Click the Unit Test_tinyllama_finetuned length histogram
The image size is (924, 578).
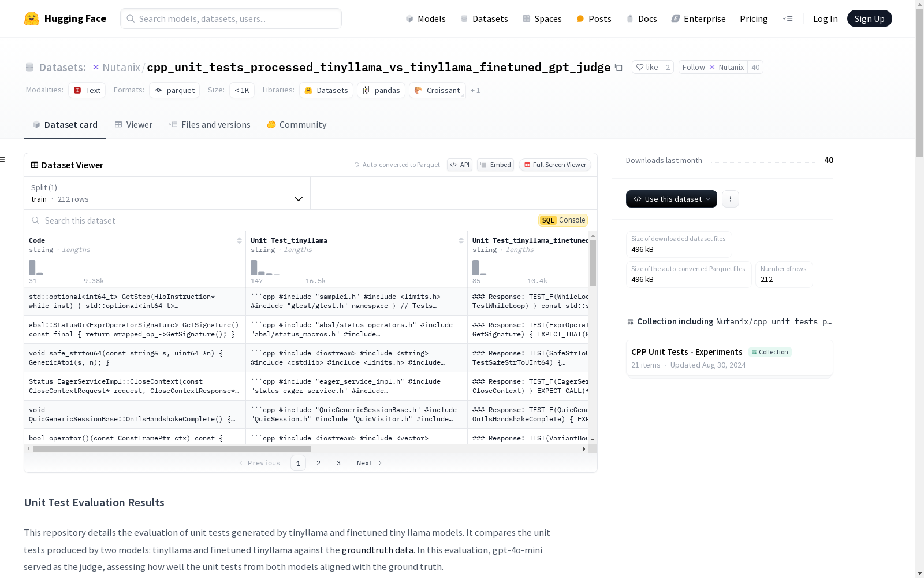click(510, 268)
